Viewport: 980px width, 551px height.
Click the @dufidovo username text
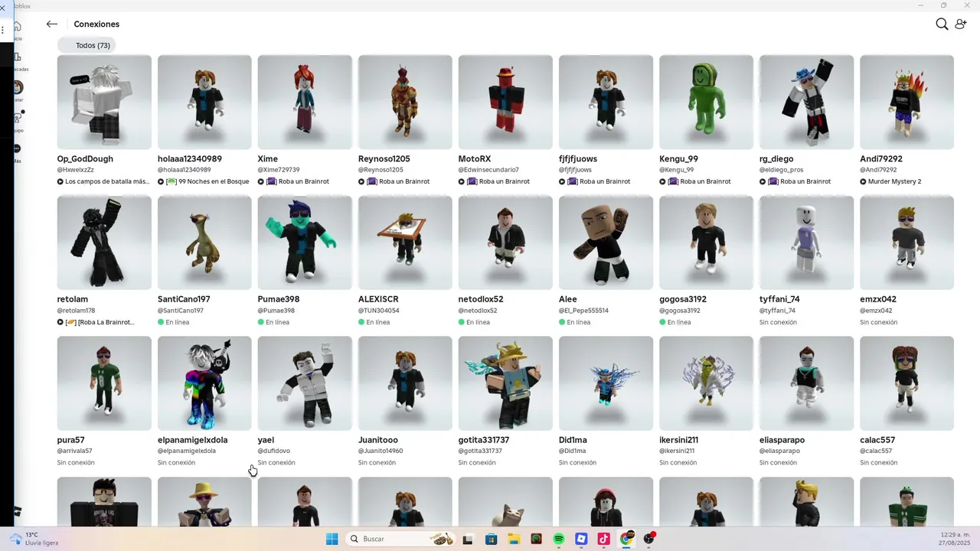click(274, 452)
